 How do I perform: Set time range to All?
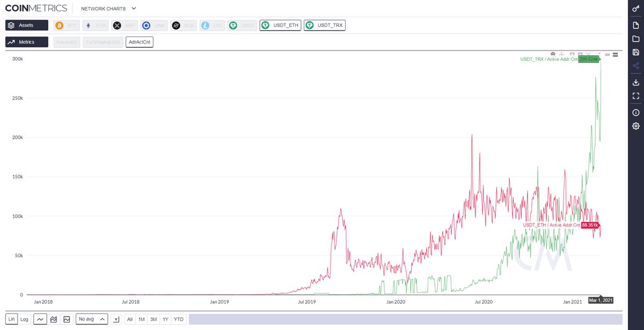130,319
